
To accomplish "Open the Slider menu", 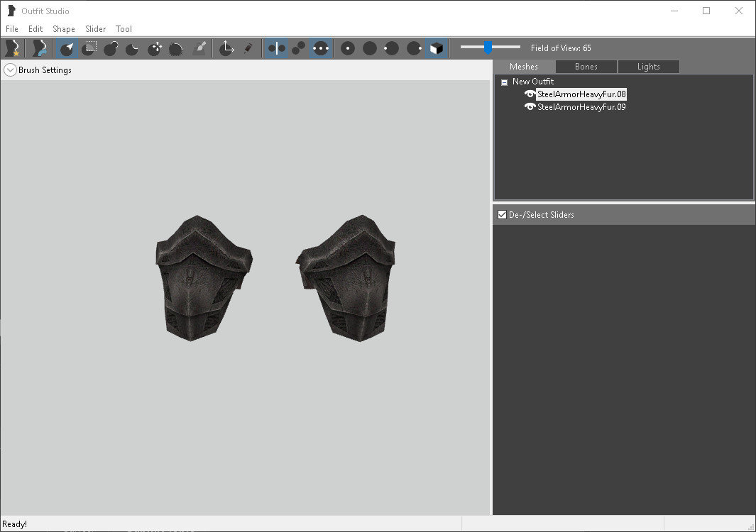I will click(95, 29).
